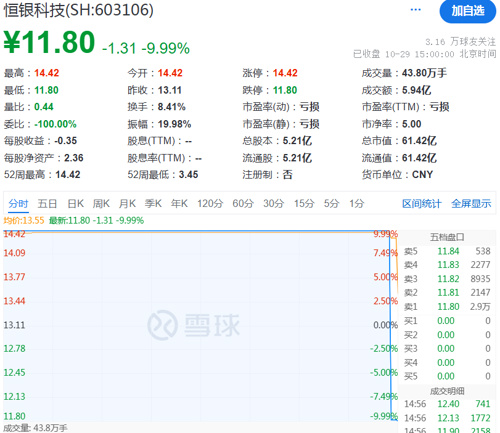Image resolution: width=500 pixels, height=433 pixels.
Task: Open the 日K chart tab
Action: tap(75, 203)
